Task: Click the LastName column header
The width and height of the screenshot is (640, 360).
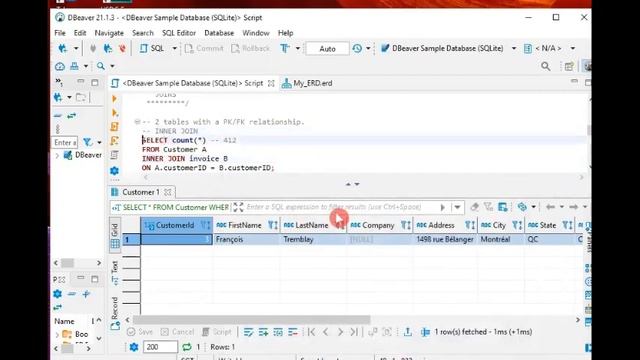Action: (x=313, y=225)
